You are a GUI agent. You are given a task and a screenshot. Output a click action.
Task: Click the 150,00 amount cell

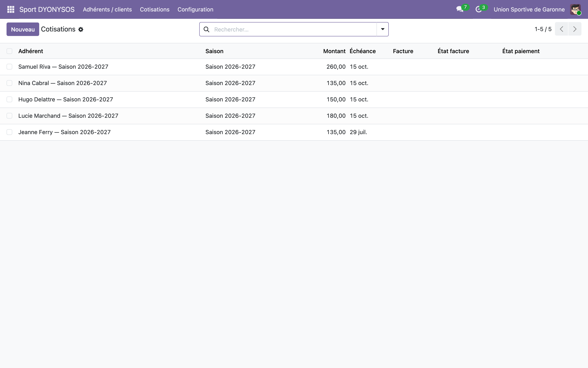tap(336, 99)
